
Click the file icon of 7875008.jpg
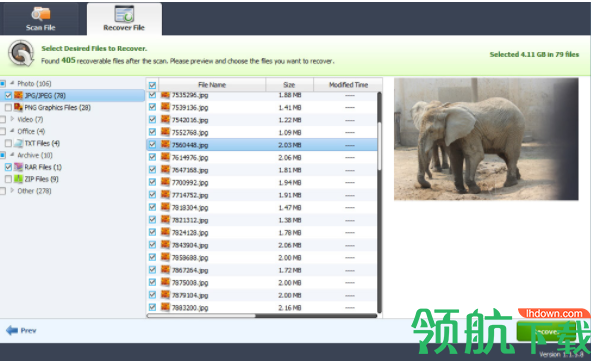[x=165, y=282]
